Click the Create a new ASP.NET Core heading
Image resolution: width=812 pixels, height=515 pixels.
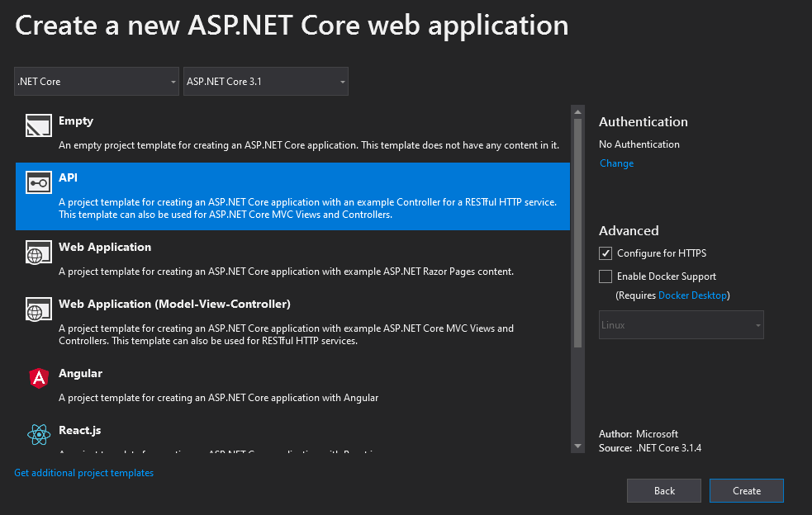[x=292, y=25]
